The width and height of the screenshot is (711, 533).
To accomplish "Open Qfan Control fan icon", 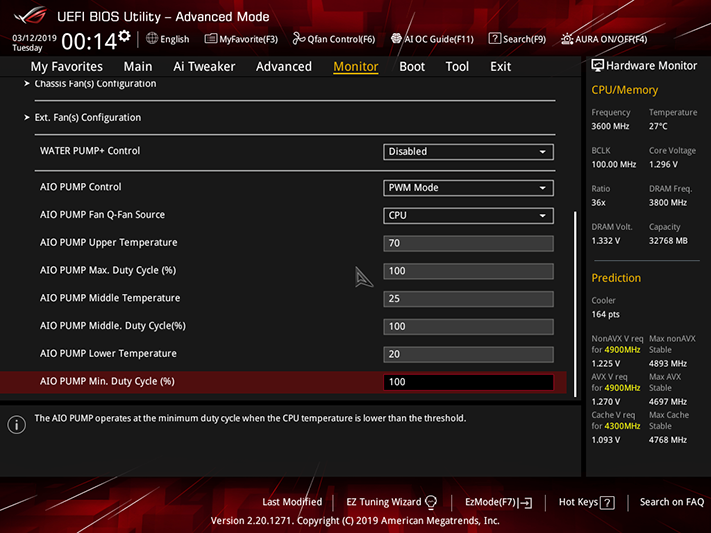I will pos(299,39).
